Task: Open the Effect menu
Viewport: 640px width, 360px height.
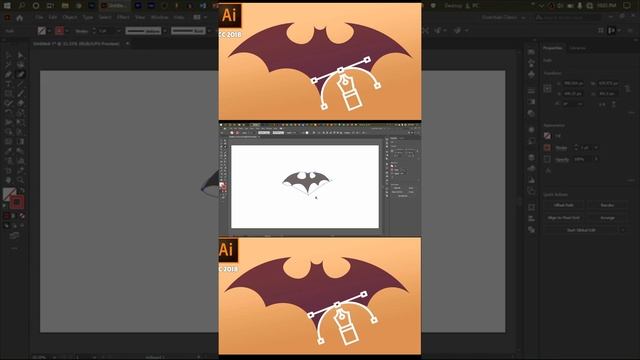Action: tap(123, 18)
